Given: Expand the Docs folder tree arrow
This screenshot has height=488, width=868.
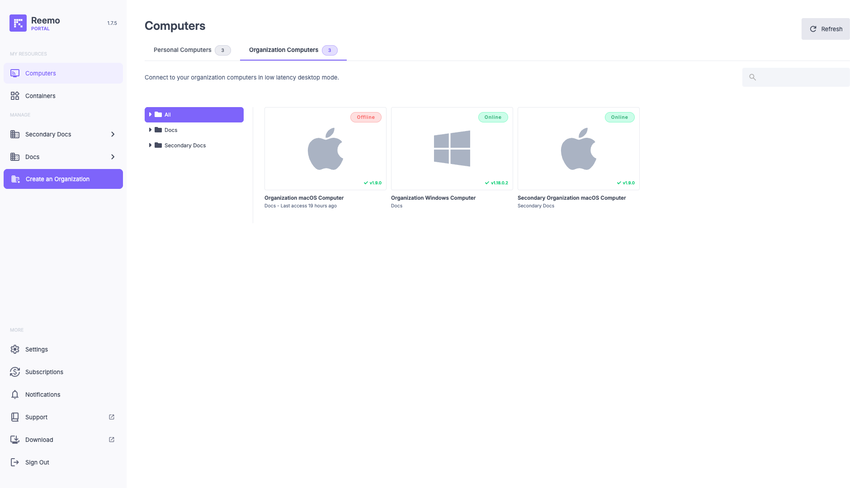Looking at the screenshot, I should (x=150, y=130).
